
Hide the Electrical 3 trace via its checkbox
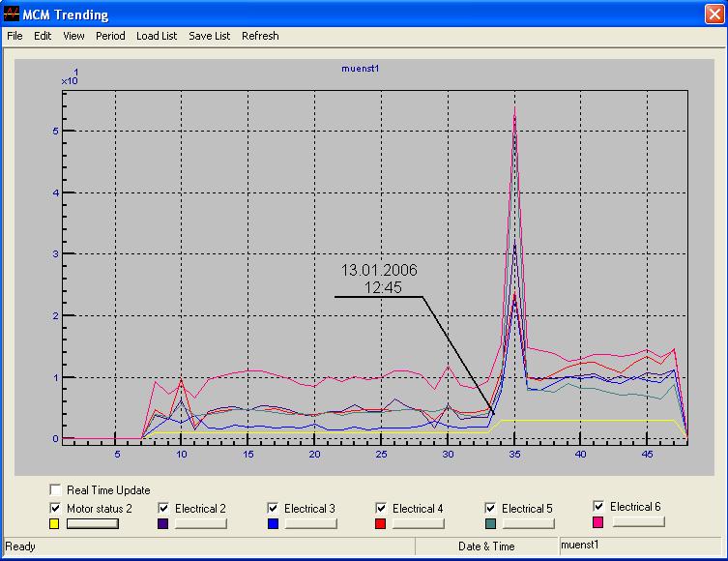tap(274, 508)
